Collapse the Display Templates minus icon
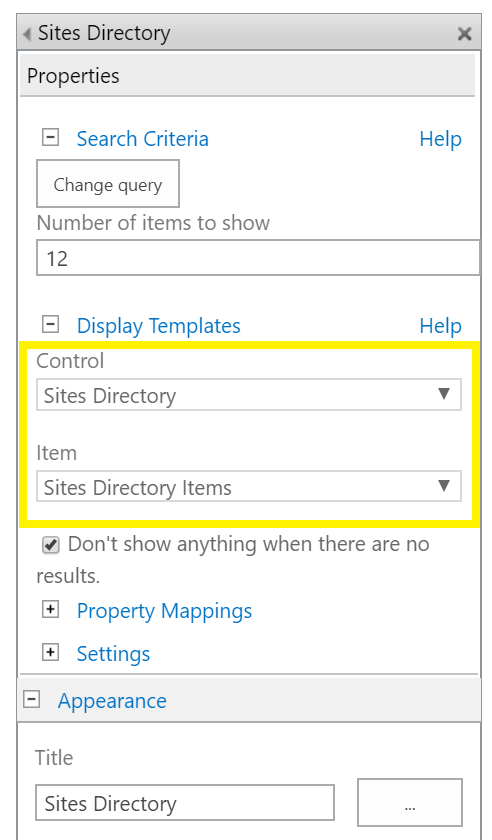492x840 pixels. tap(50, 325)
